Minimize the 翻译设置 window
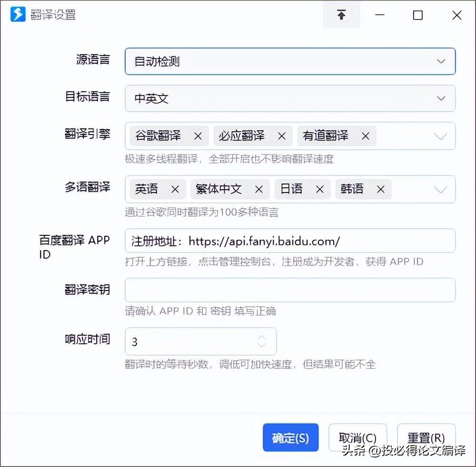476x467 pixels. [x=380, y=15]
